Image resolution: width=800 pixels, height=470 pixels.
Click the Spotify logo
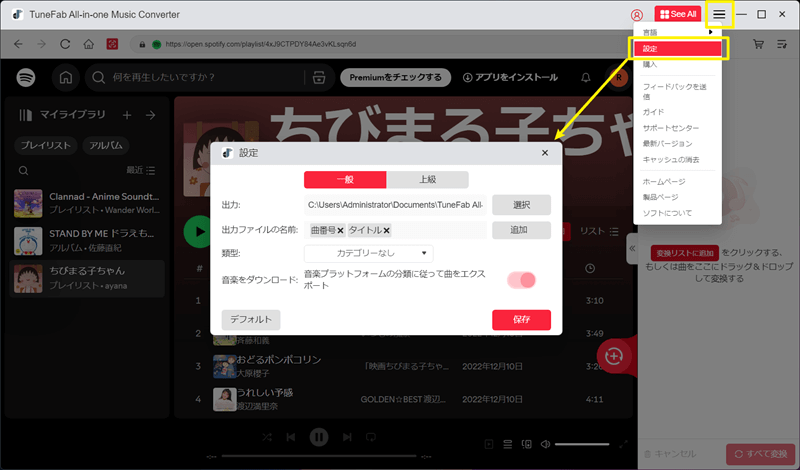point(26,77)
